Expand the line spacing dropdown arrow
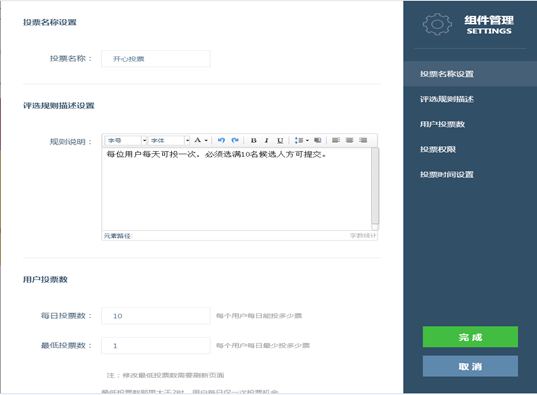The width and height of the screenshot is (537, 395). pyautogui.click(x=307, y=140)
